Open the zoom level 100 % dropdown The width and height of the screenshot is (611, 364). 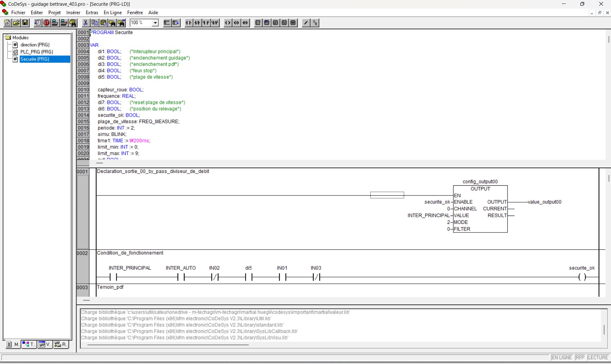(155, 23)
